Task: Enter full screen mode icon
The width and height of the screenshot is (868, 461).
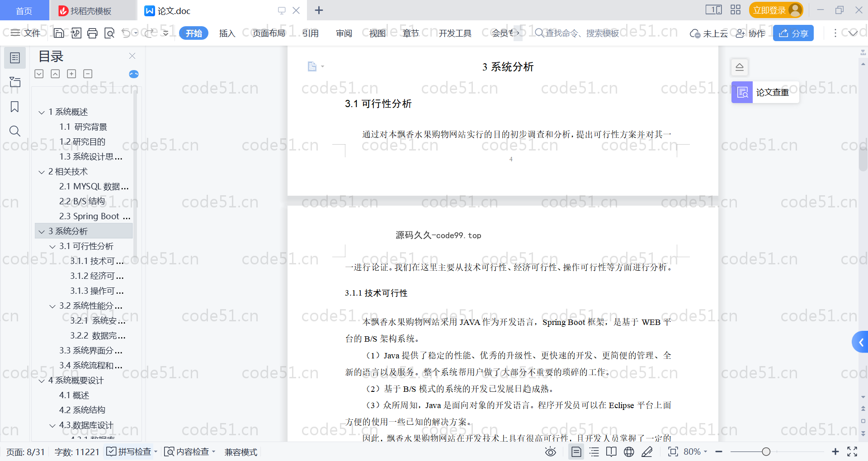Action: click(852, 452)
